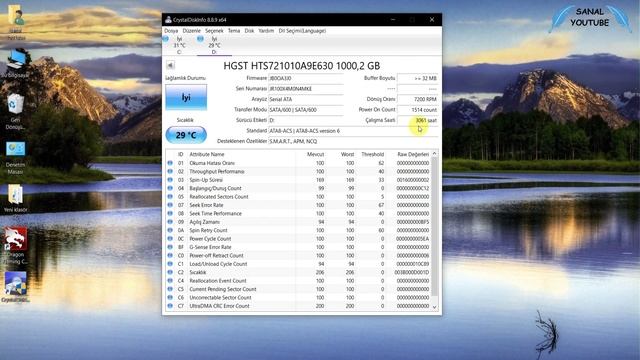This screenshot has height=360, width=640.
Task: Click the Dönüş Oranı 7200 RPM field
Action: pos(418,99)
